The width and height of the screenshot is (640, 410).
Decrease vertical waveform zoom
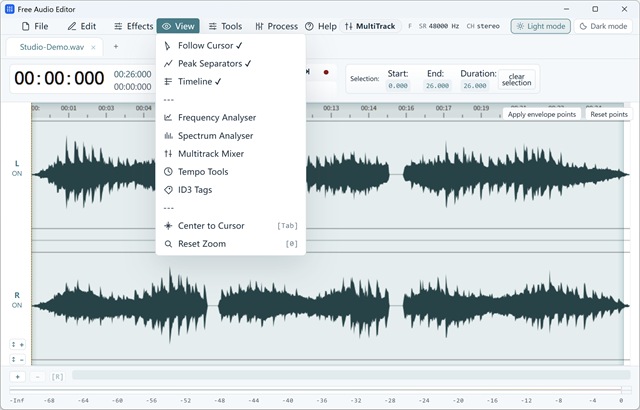[17, 359]
